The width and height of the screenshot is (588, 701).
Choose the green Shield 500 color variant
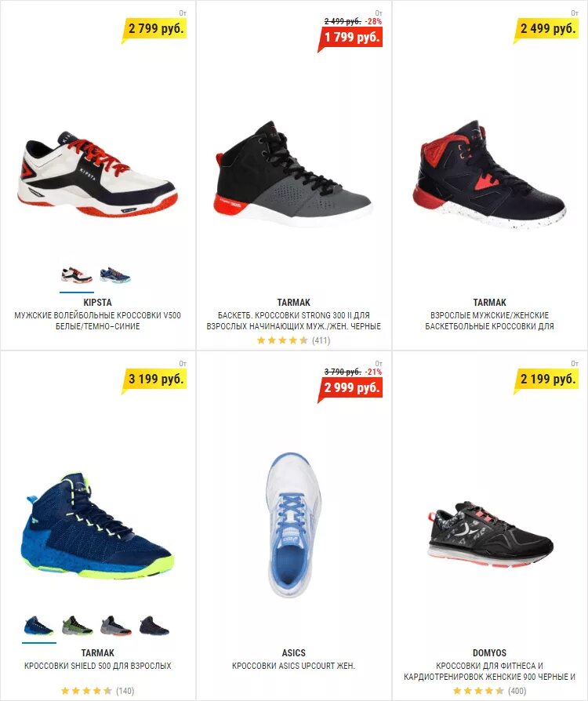point(77,626)
